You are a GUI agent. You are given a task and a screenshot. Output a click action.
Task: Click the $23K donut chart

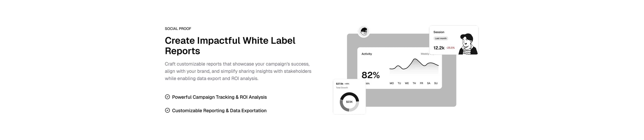349,102
